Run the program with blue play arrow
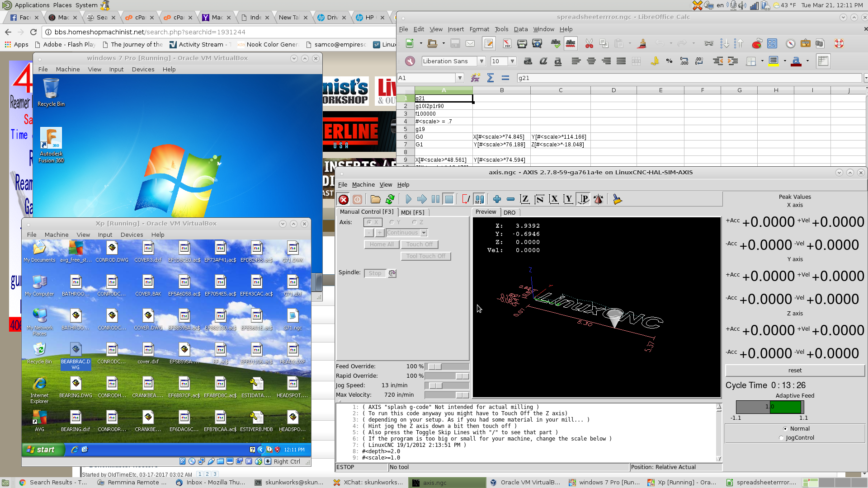Viewport: 868px width, 488px height. 408,199
